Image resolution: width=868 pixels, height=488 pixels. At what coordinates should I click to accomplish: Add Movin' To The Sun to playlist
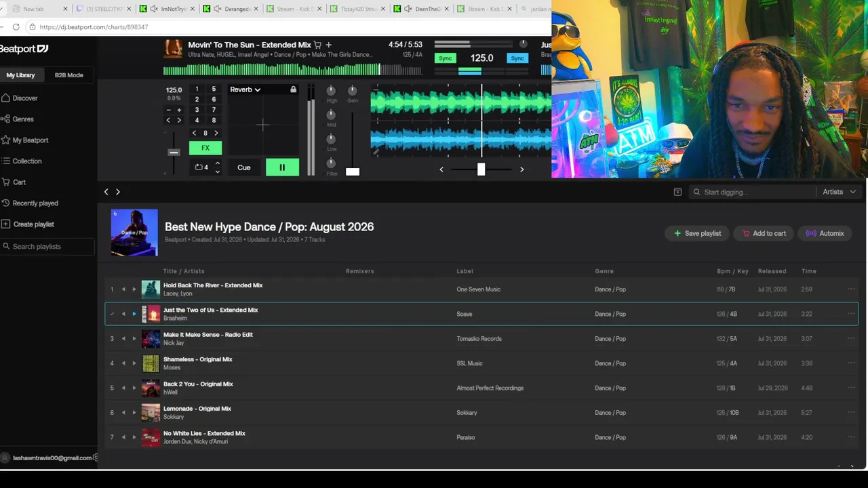(x=329, y=45)
